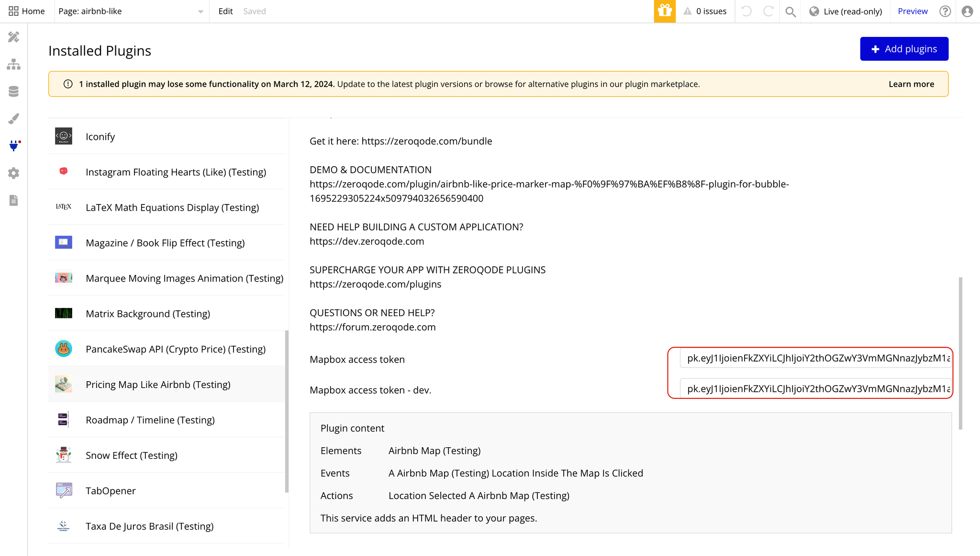Click the Home label in top bar
The width and height of the screenshot is (980, 556).
(33, 11)
